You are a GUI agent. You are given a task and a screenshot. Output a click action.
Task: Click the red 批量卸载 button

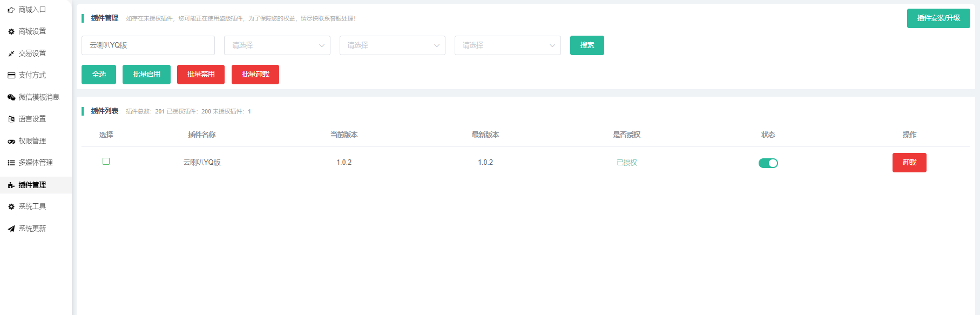pos(255,75)
